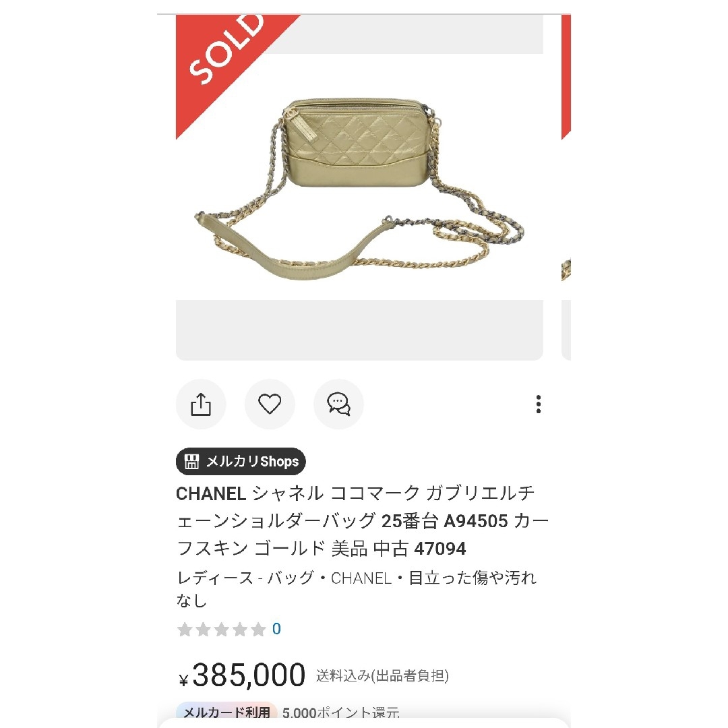The width and height of the screenshot is (728, 728).
Task: Open the review count 0 link
Action: click(277, 629)
